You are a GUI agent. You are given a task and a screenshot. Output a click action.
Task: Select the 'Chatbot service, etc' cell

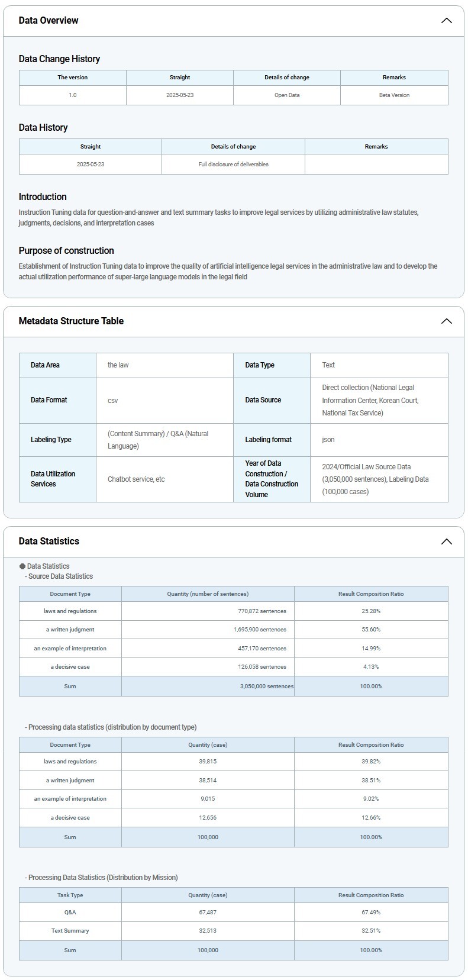(136, 479)
